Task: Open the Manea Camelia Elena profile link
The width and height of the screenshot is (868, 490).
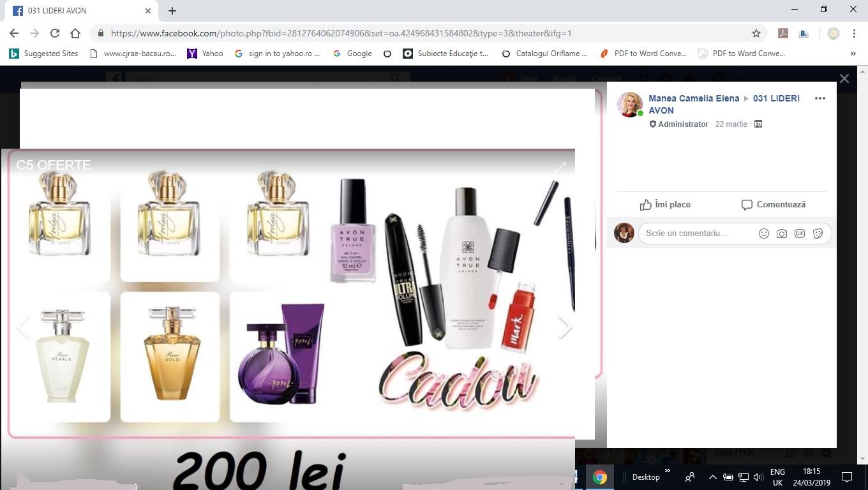Action: 694,98
